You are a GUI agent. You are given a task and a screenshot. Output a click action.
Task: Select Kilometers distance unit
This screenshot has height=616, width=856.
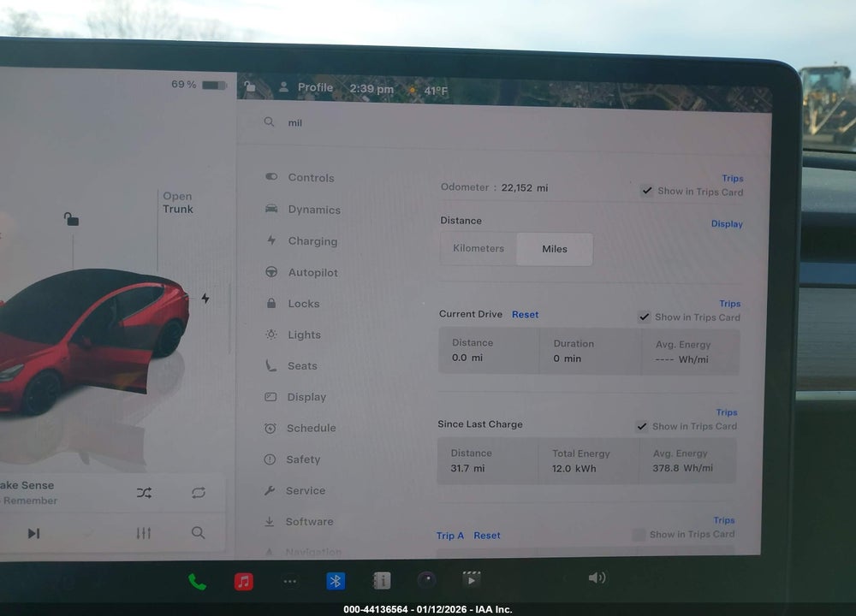[x=479, y=248]
